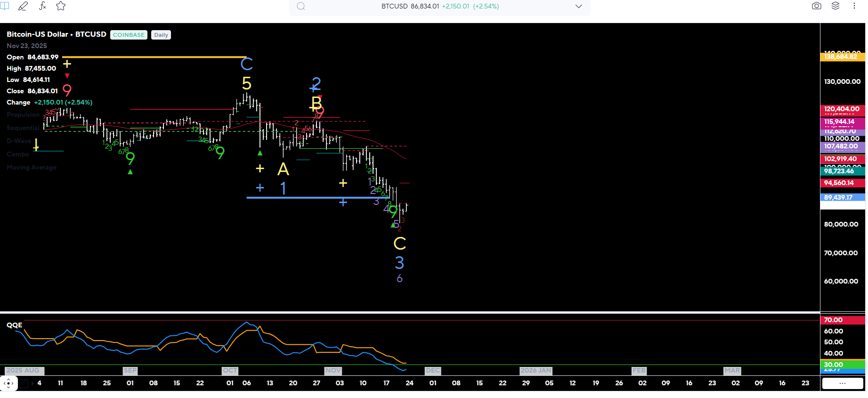The width and height of the screenshot is (868, 398).
Task: Click the yellow 138,684.82 price label
Action: click(842, 57)
